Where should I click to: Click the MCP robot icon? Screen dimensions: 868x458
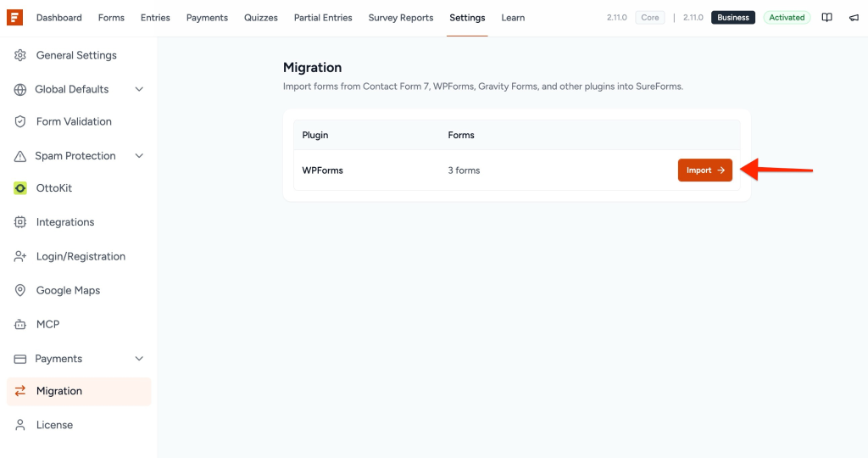(20, 325)
